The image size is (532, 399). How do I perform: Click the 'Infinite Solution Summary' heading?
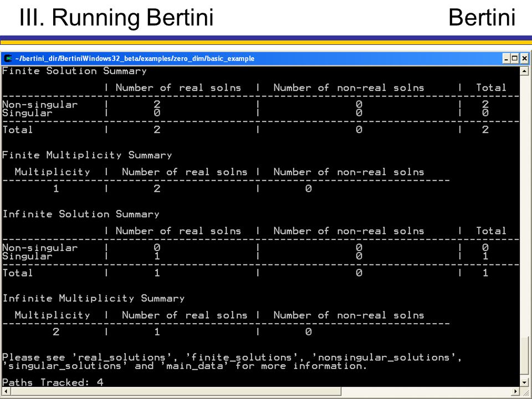[x=81, y=214]
